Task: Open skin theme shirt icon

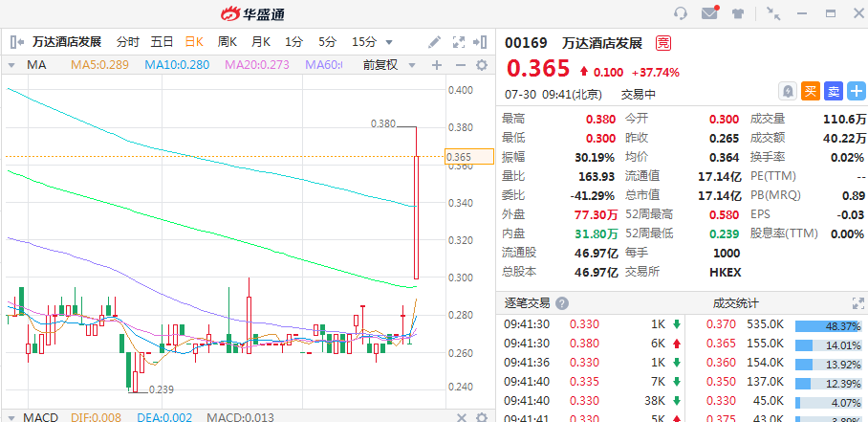Action: click(x=738, y=13)
